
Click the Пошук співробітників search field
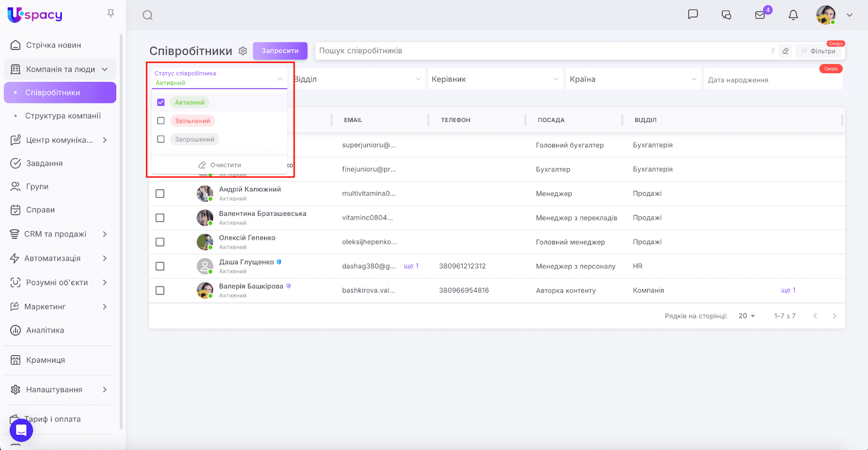tap(542, 51)
